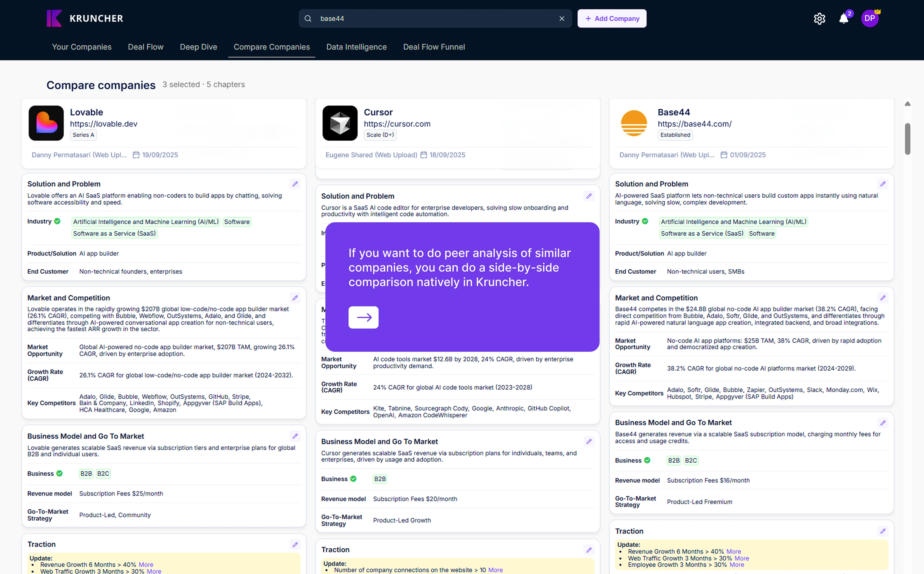Click the DP profile avatar

pos(870,19)
